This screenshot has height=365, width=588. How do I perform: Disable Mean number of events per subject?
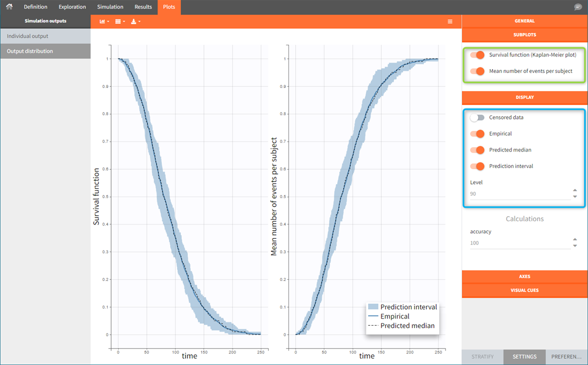[477, 71]
